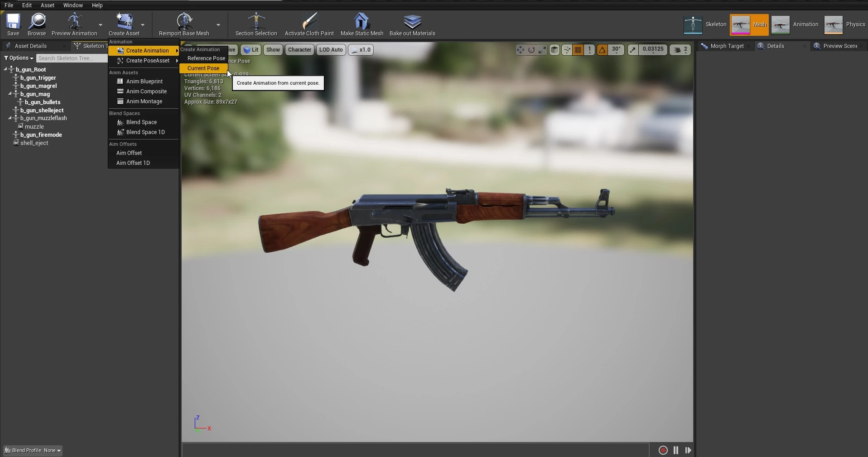Open the File menu
868x457 pixels.
click(x=9, y=5)
